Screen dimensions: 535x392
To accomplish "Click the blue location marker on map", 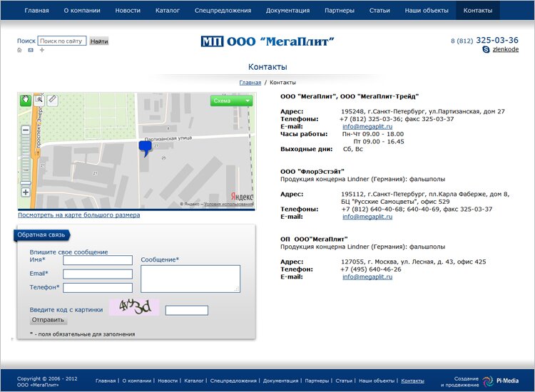I will [146, 149].
